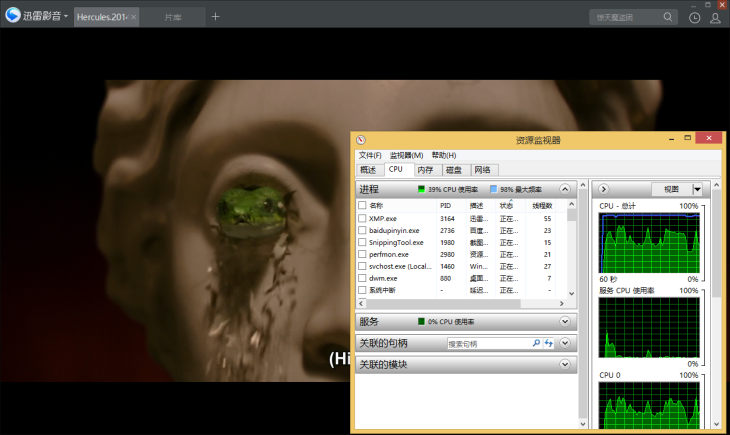Switch to the 概述 overview tab

[x=369, y=170]
